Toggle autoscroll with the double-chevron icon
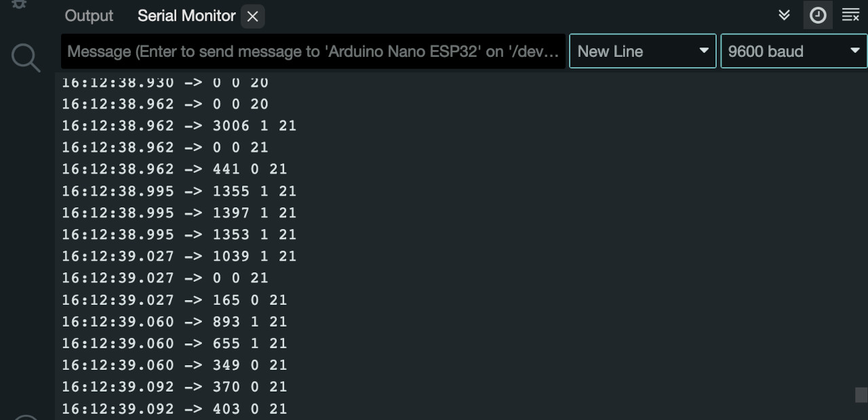The width and height of the screenshot is (868, 420). 785,15
